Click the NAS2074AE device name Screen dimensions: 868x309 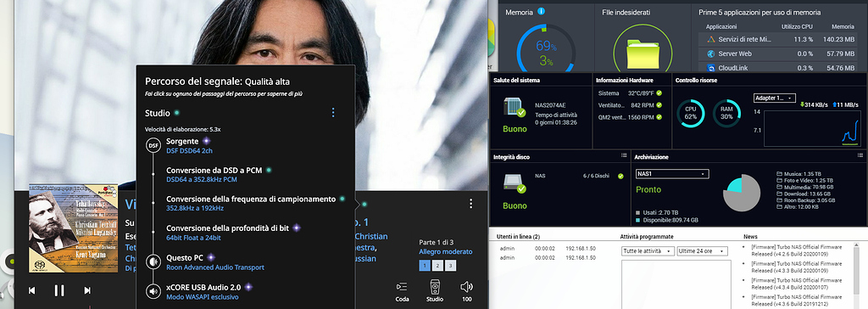click(x=549, y=105)
